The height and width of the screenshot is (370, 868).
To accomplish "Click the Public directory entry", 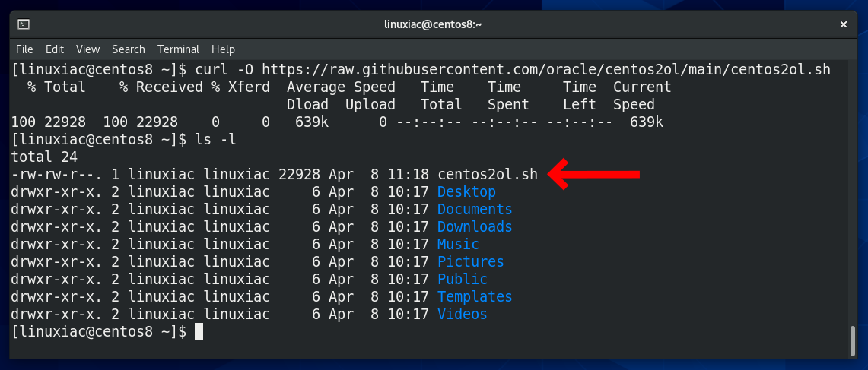I will click(x=463, y=280).
